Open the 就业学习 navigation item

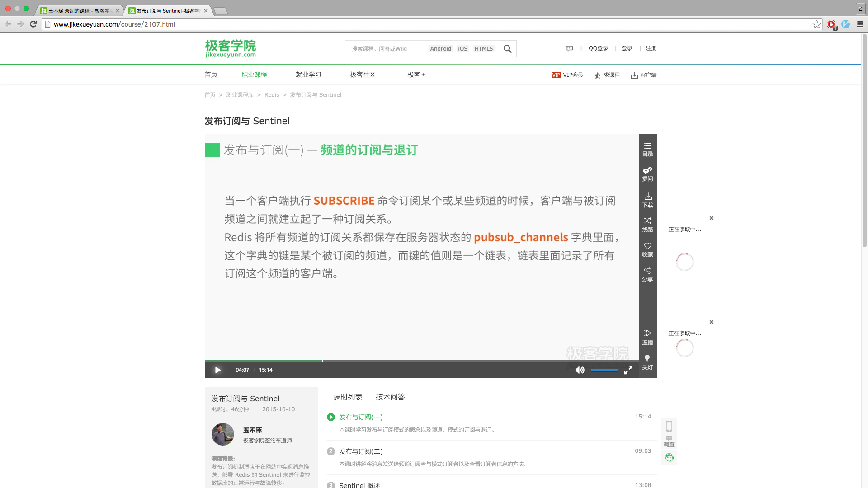click(x=308, y=75)
